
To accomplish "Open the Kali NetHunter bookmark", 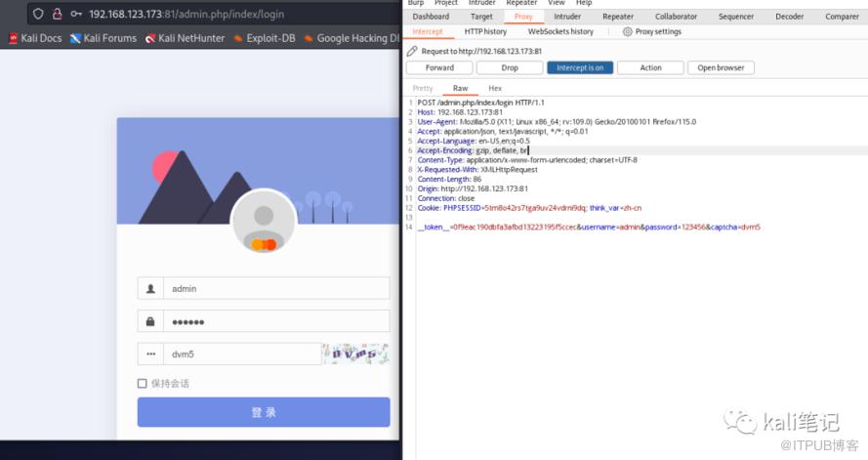I will point(185,38).
